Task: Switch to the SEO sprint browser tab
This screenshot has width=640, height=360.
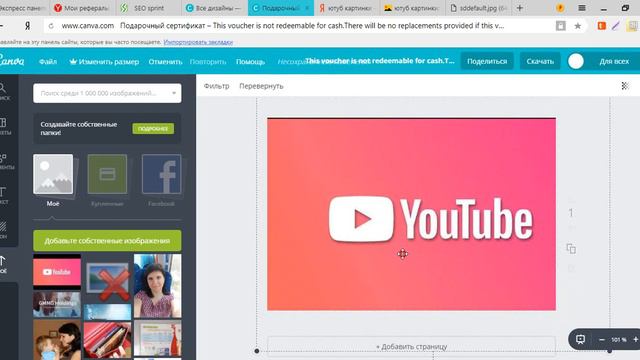Action: [x=149, y=8]
